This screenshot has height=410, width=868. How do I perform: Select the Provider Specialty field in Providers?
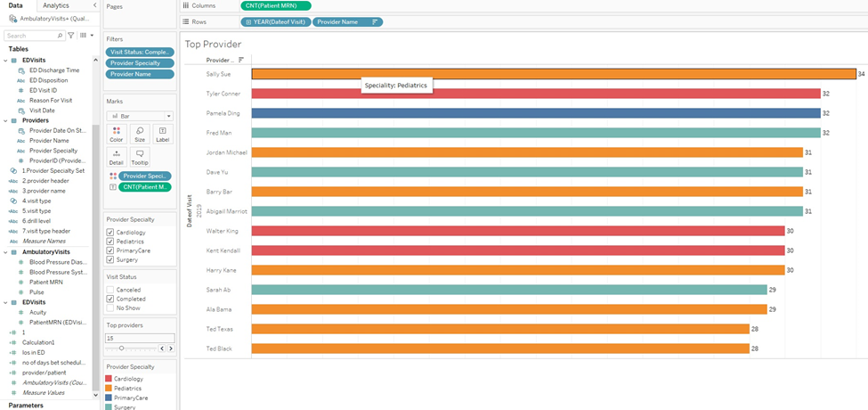[x=53, y=151]
